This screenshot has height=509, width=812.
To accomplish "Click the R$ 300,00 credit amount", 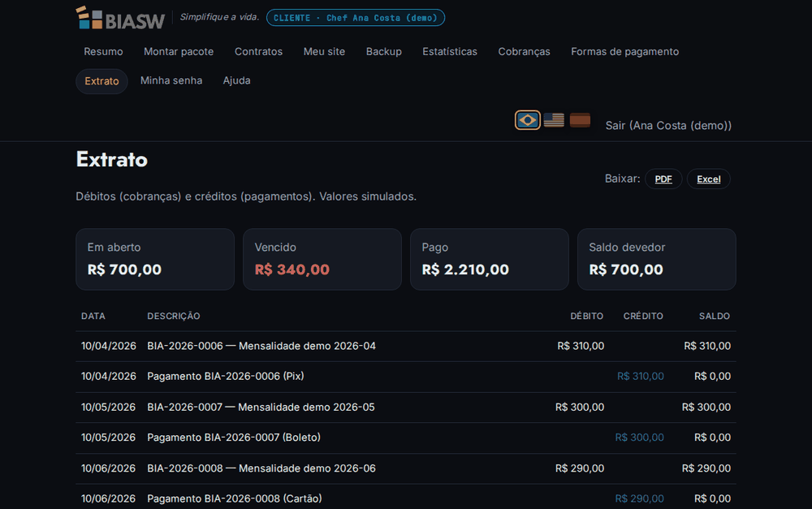I will pyautogui.click(x=639, y=438).
